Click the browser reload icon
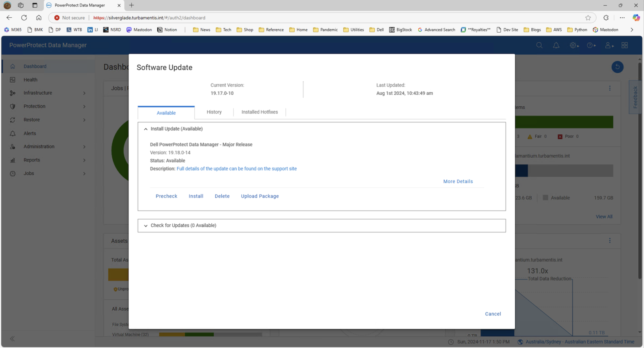This screenshot has width=644, height=348. (24, 18)
